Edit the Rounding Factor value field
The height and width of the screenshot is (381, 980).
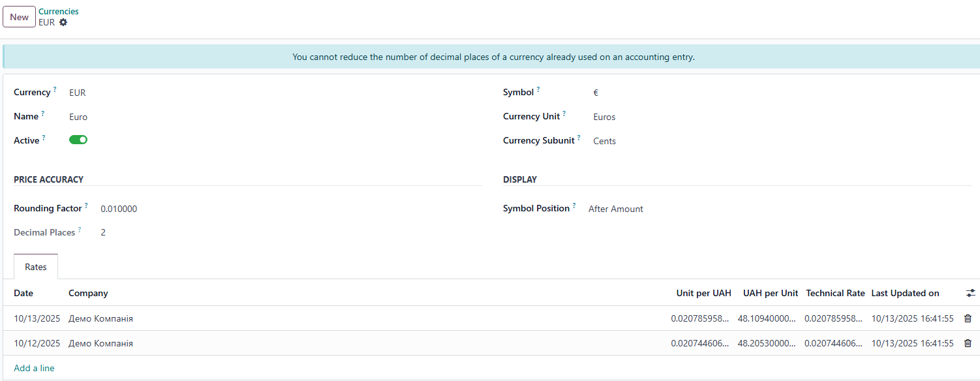tap(196, 209)
